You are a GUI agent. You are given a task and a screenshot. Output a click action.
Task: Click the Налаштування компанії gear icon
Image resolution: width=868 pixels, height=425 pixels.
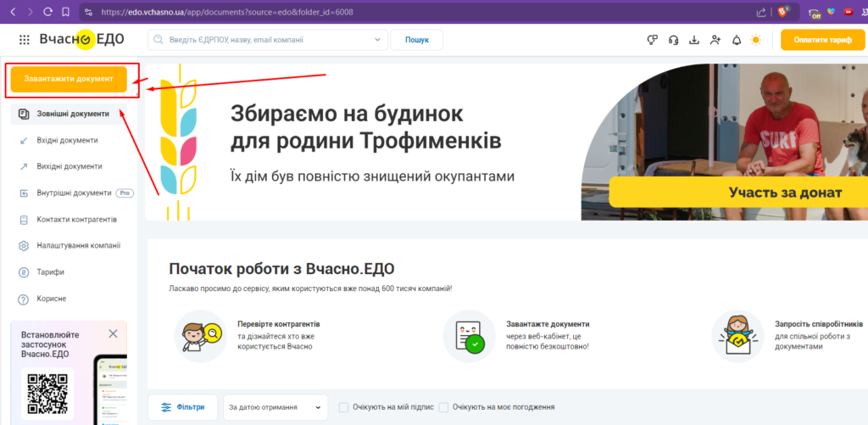[23, 245]
